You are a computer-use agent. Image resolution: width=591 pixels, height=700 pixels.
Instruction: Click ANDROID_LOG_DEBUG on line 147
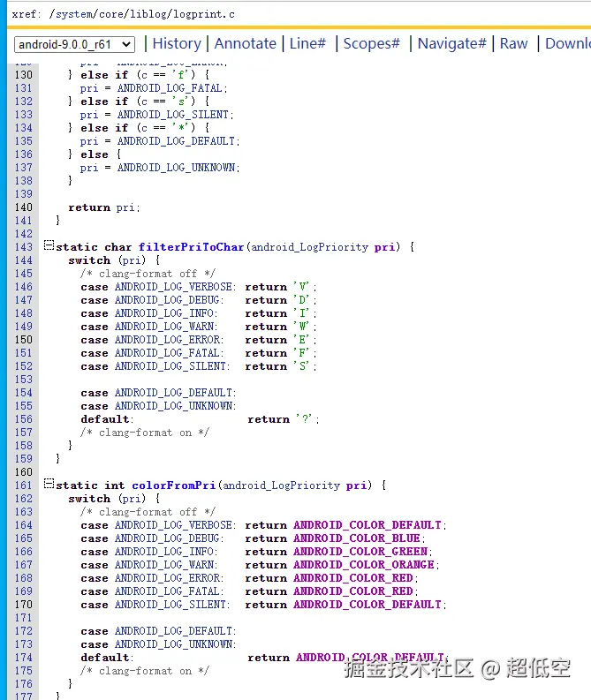click(x=167, y=300)
